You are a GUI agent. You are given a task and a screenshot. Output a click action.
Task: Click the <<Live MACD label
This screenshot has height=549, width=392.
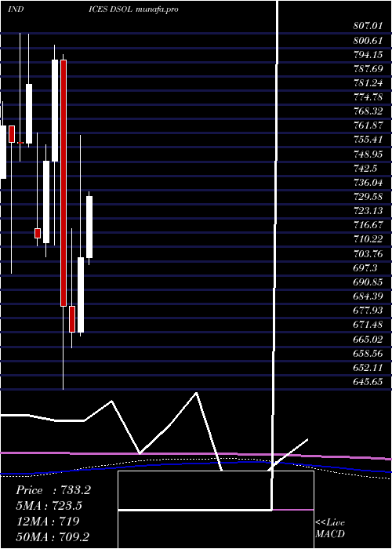(x=330, y=528)
